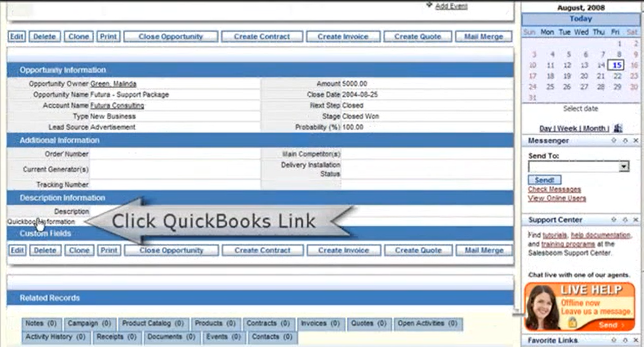Click the Edit button below Custom Fields
This screenshot has height=347, width=644.
pyautogui.click(x=17, y=250)
